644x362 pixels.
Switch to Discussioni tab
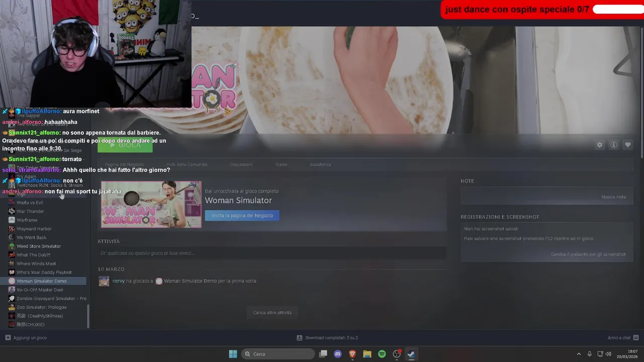click(x=241, y=164)
